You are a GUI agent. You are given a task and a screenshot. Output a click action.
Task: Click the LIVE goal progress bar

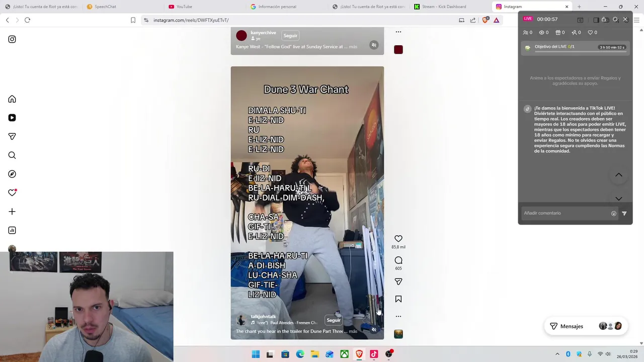tap(580, 51)
